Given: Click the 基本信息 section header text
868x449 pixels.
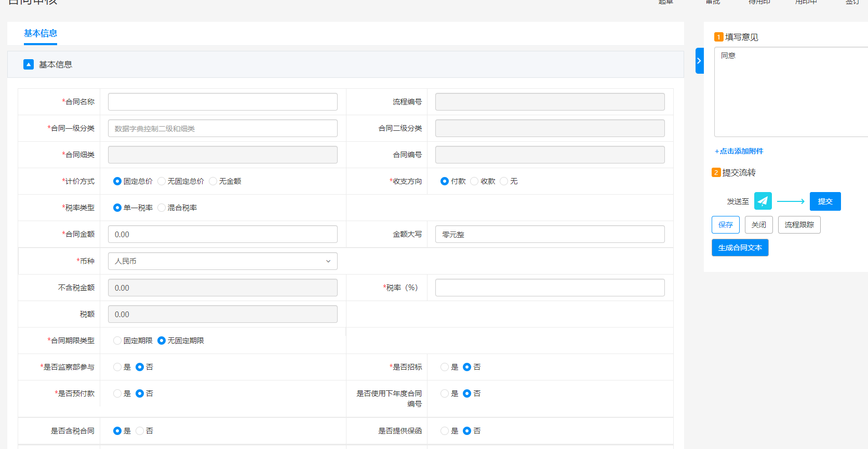Looking at the screenshot, I should [x=56, y=64].
